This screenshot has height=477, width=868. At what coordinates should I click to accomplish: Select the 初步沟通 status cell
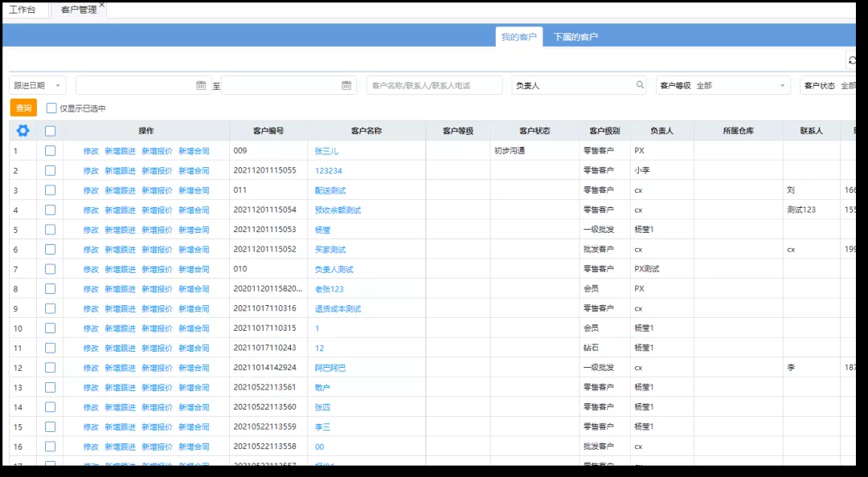[x=534, y=150]
